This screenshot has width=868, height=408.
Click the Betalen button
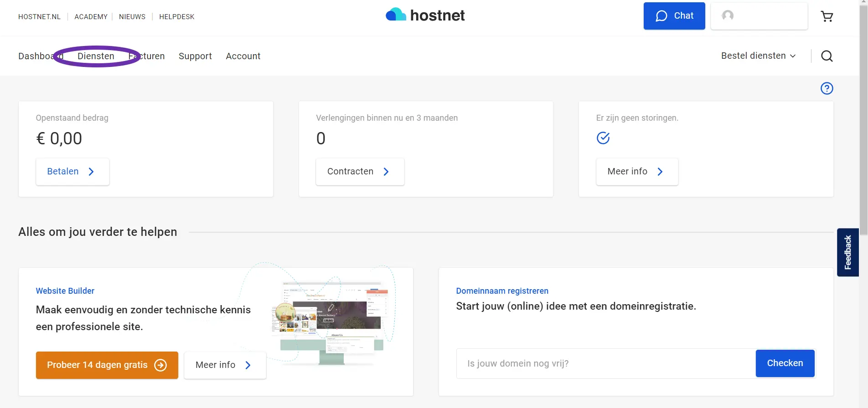coord(72,172)
